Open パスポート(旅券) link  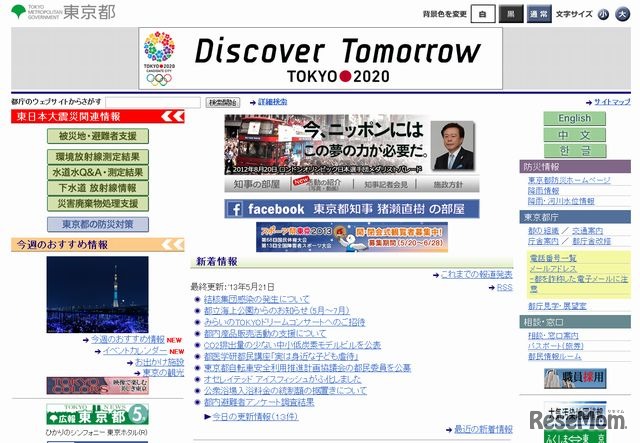point(556,346)
